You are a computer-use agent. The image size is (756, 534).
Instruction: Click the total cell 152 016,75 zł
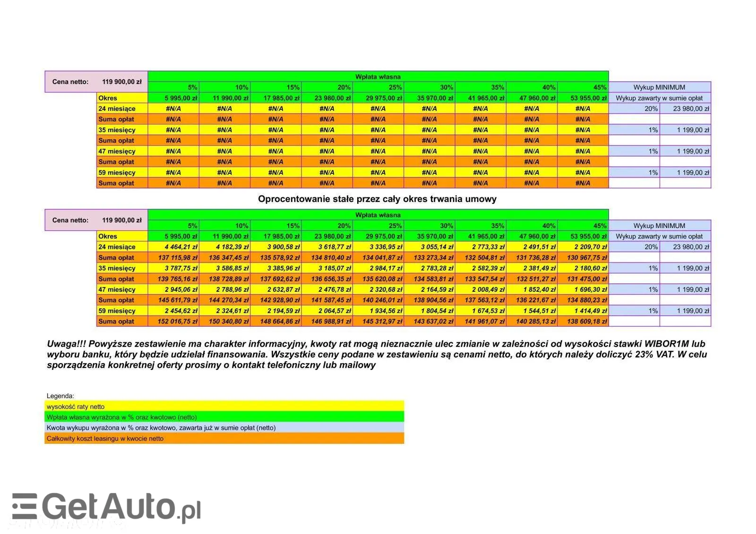coord(174,322)
